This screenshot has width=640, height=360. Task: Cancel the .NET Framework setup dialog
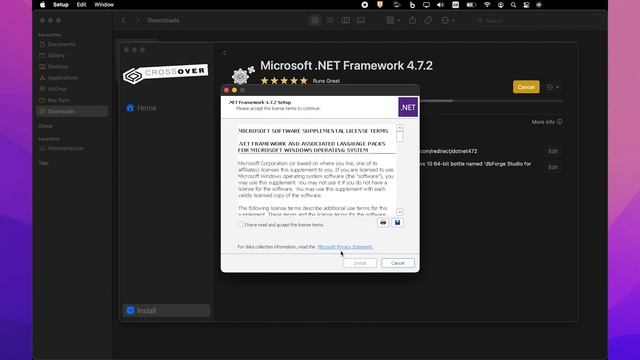pos(398,263)
